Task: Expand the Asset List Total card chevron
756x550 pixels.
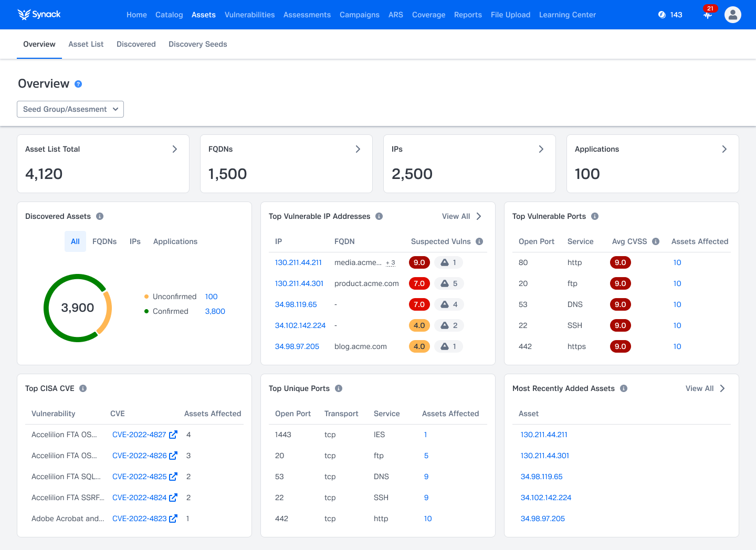Action: pyautogui.click(x=175, y=149)
